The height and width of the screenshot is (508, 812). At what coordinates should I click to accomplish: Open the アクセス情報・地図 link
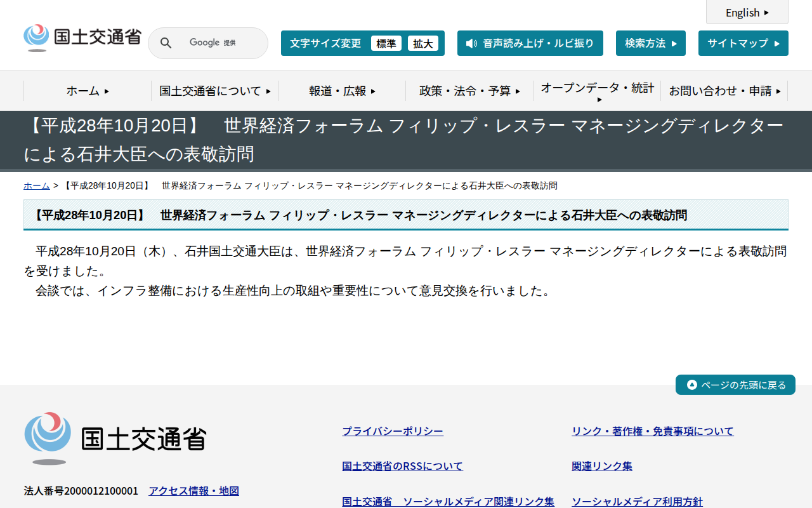click(x=193, y=490)
